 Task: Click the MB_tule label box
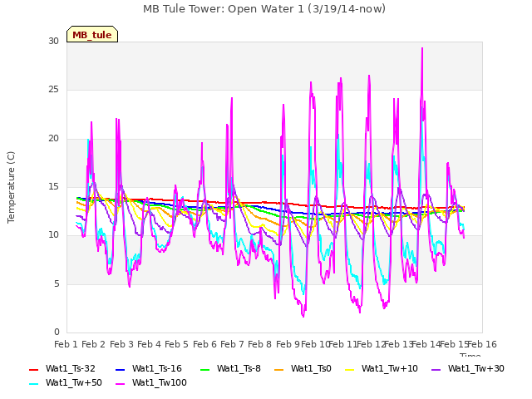(x=92, y=34)
